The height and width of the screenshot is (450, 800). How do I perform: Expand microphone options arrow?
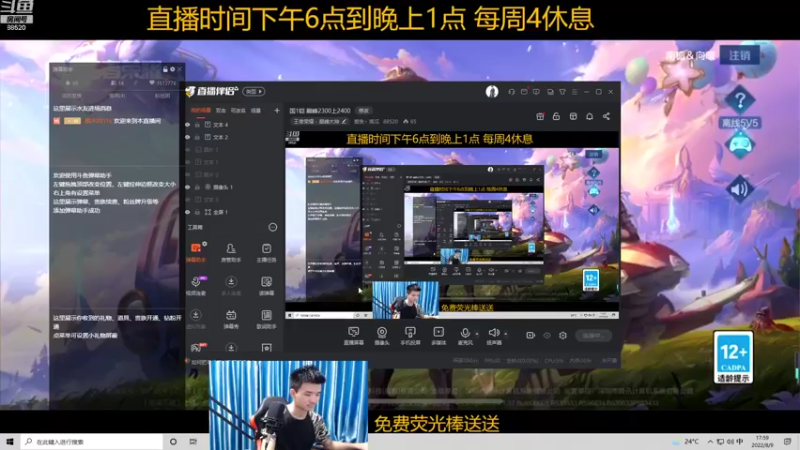(477, 334)
